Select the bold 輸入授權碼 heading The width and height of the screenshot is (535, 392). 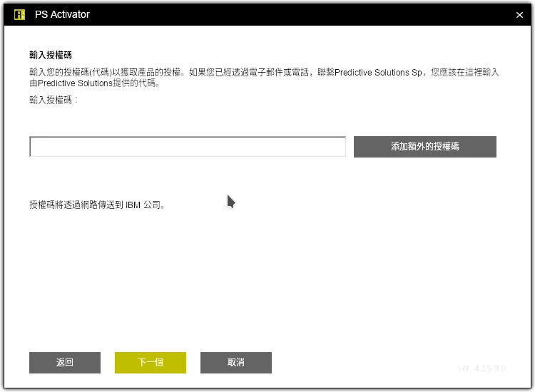coord(51,55)
